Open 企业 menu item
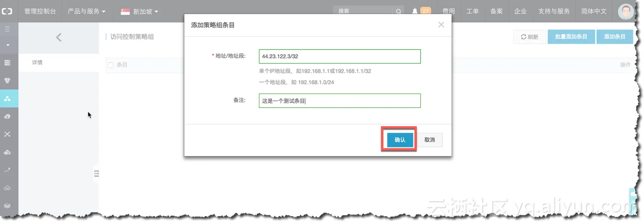644x222 pixels. click(x=520, y=11)
